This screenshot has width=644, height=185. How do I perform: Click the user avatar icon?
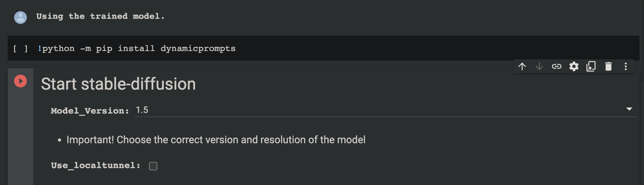(x=20, y=16)
